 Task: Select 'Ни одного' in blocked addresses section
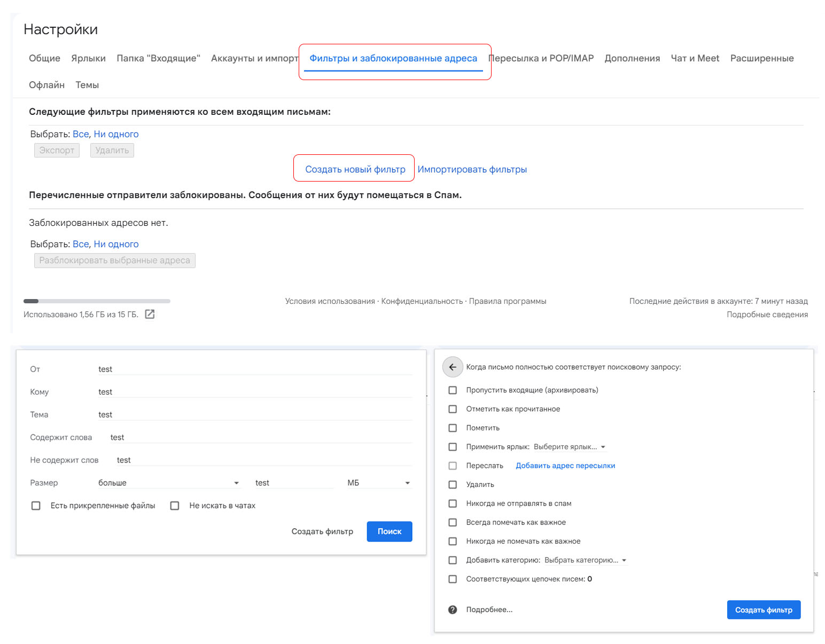(x=116, y=244)
